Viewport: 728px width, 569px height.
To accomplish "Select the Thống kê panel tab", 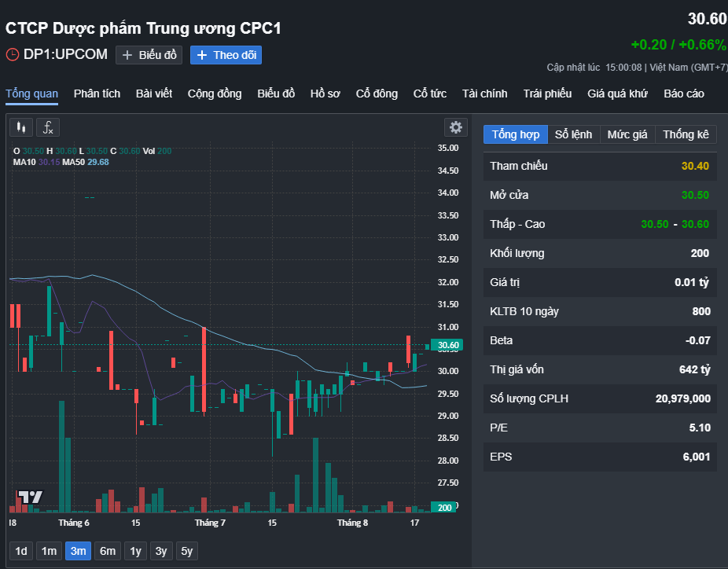I will [686, 134].
